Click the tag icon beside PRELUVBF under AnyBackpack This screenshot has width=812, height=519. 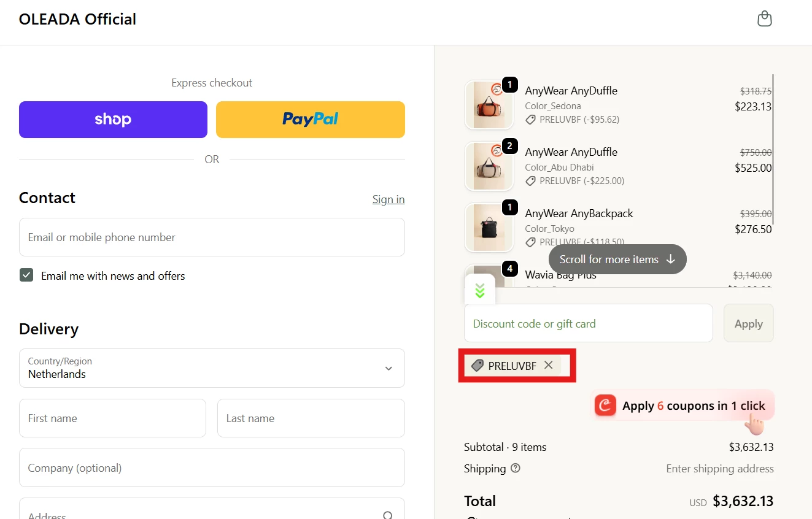pos(530,242)
